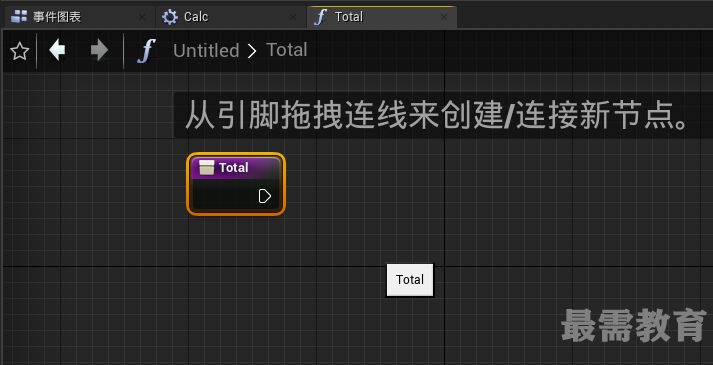Screen dimensions: 713x365
Task: Click the bookmark star icon
Action: (20, 51)
